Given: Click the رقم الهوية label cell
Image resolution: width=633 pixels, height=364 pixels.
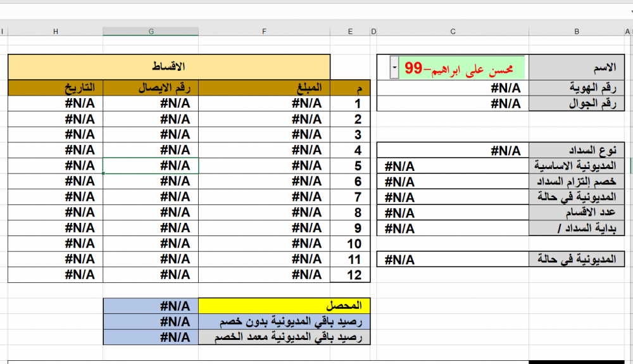Looking at the screenshot, I should point(577,89).
